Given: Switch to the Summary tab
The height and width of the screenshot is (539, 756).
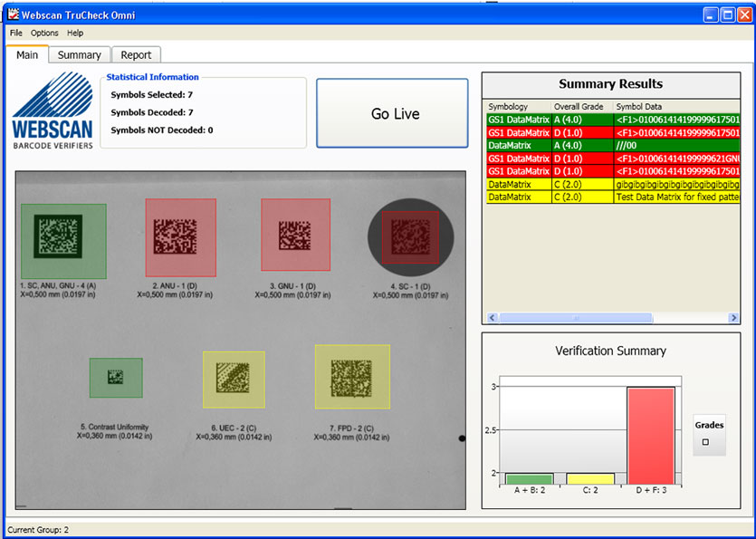Looking at the screenshot, I should click(x=80, y=55).
